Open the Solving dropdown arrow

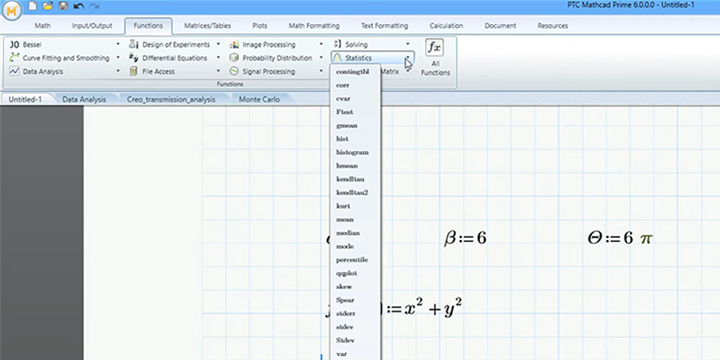408,45
